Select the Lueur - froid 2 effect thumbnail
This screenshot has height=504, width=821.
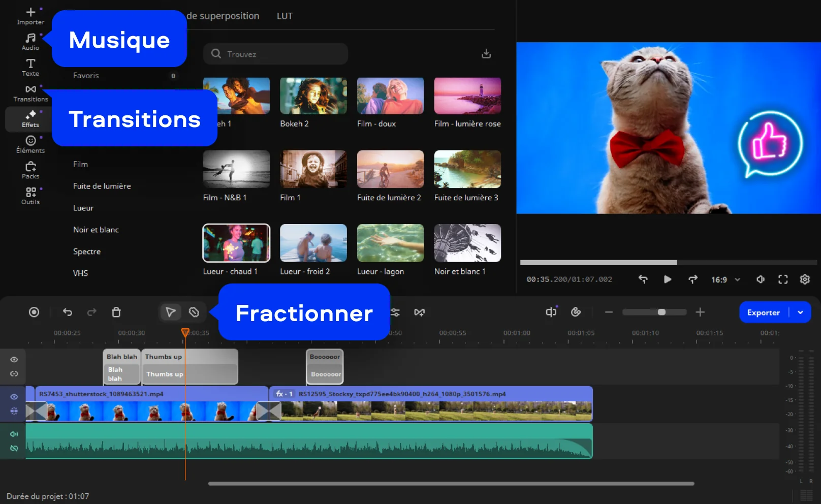[313, 243]
